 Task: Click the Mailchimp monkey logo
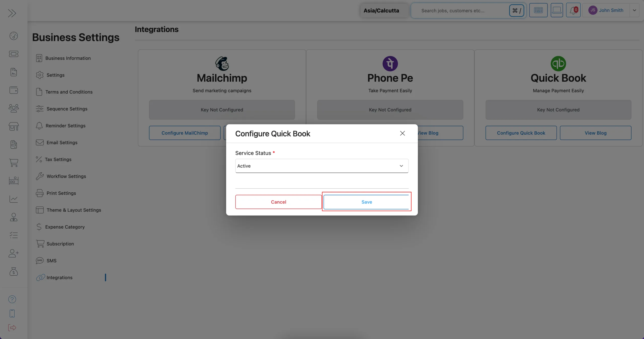(x=222, y=63)
